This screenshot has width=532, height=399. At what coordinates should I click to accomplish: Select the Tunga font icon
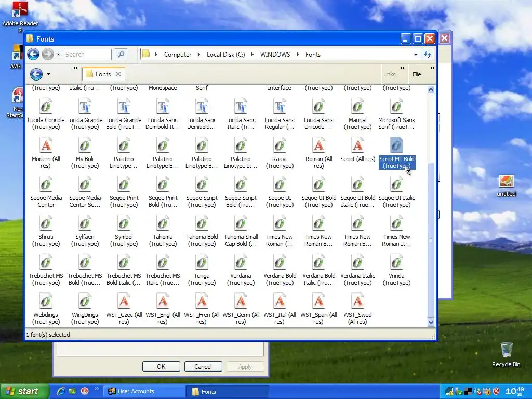tap(202, 262)
